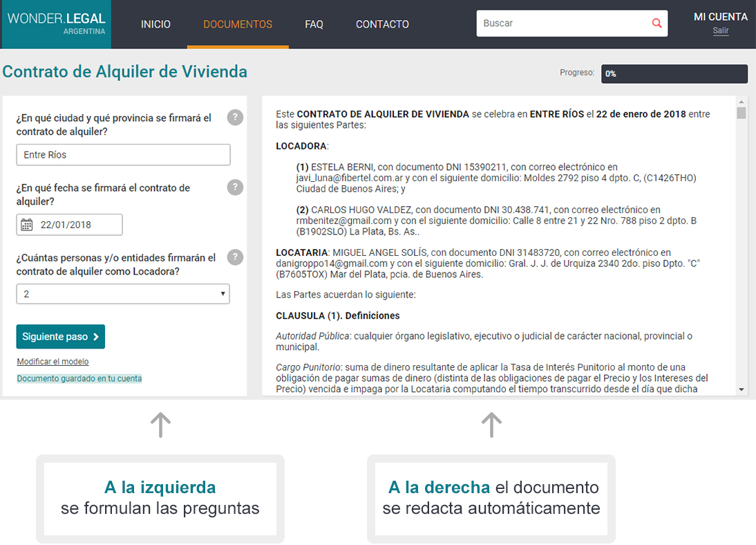The width and height of the screenshot is (756, 545).
Task: Go to INICIO
Action: [155, 24]
